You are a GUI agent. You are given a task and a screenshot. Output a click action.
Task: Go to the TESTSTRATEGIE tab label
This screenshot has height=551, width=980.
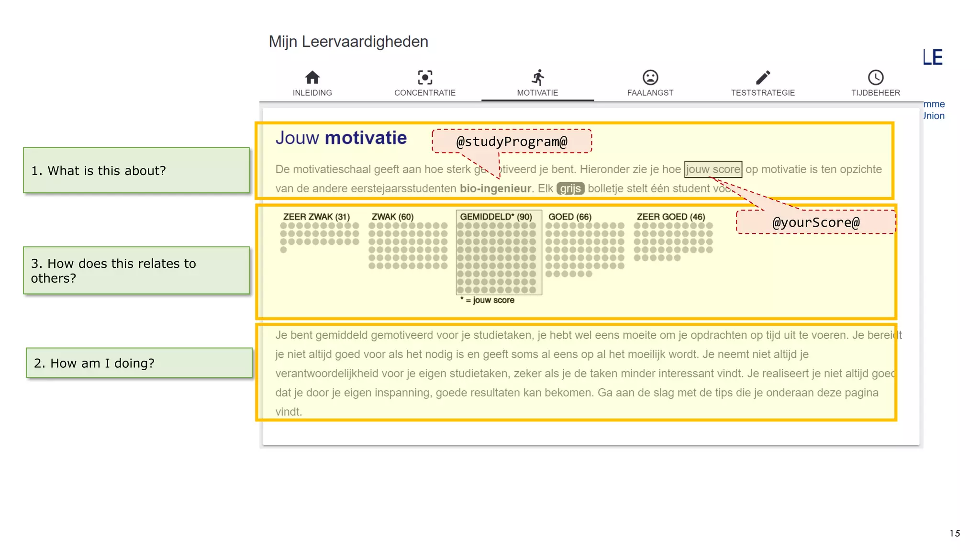[763, 93]
